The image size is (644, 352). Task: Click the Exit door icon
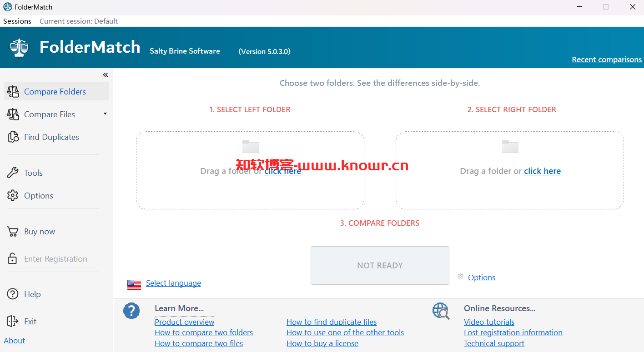click(13, 321)
